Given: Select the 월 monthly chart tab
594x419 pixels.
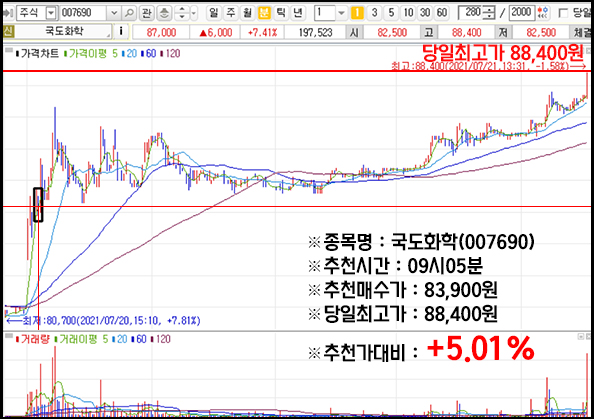Looking at the screenshot, I should (247, 13).
